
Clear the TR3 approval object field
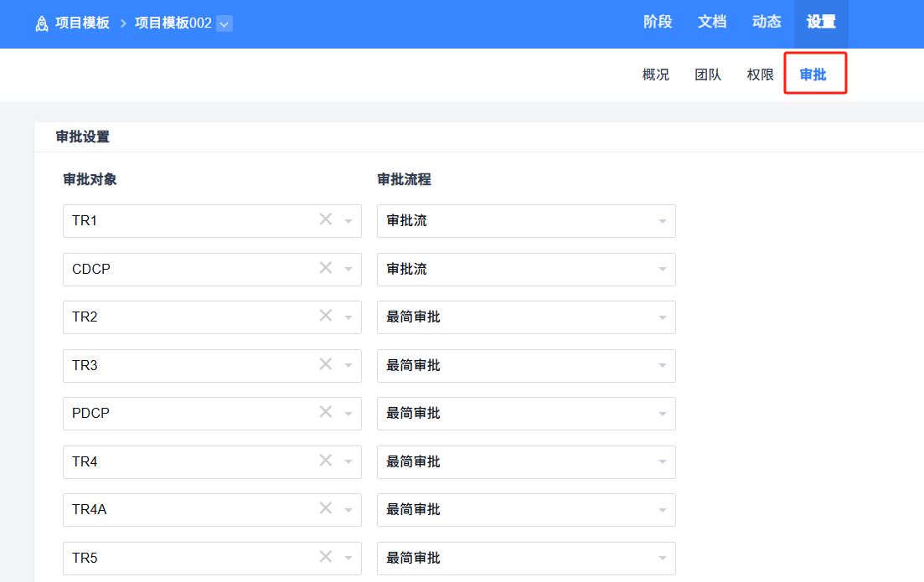[x=326, y=364]
